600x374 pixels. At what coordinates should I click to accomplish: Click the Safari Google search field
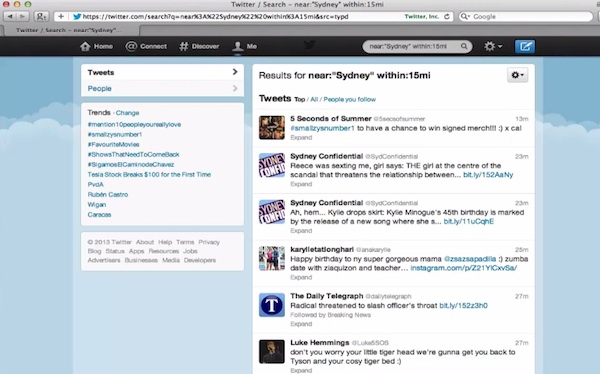[526, 16]
